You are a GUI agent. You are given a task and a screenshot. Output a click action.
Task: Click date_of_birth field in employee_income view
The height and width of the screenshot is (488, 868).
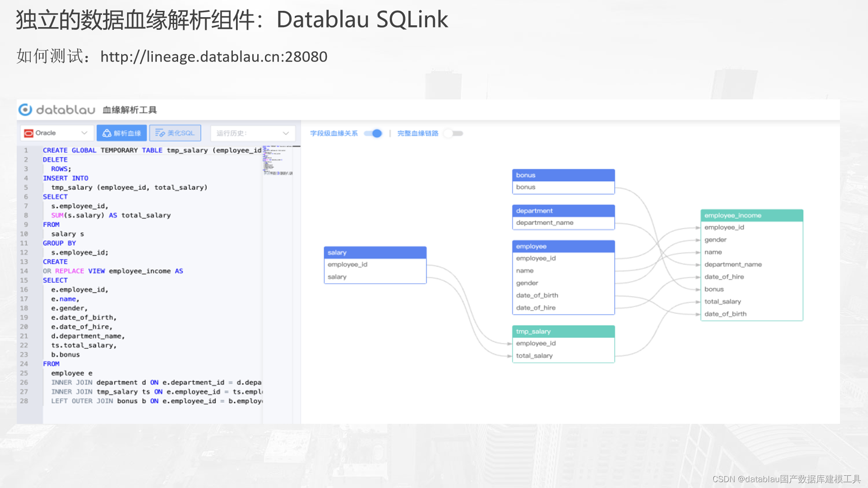tap(752, 314)
